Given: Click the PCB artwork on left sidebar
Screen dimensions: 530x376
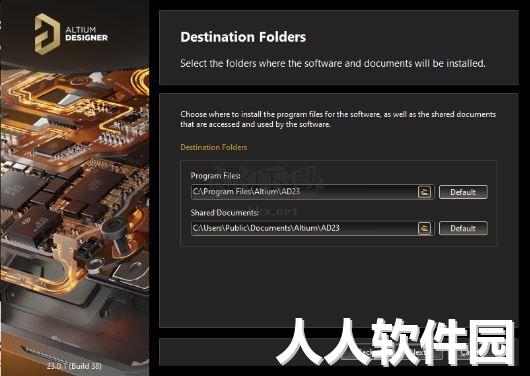Looking at the screenshot, I should click(x=74, y=210).
